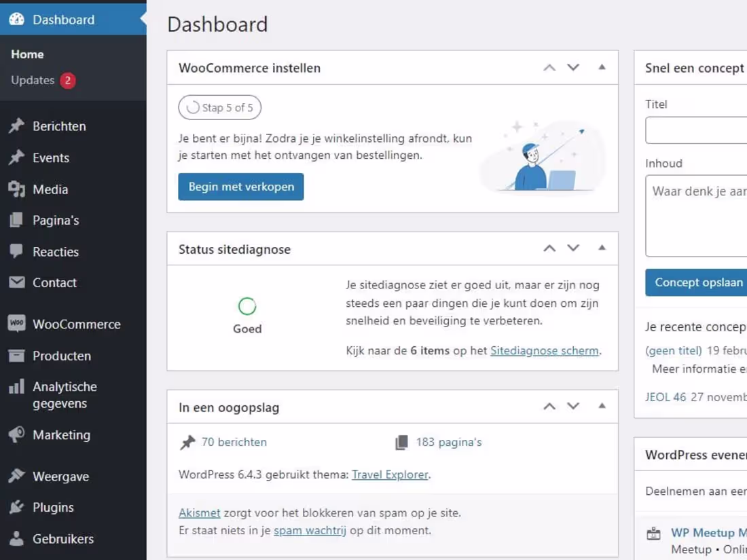
Task: Open the Media menu
Action: click(73, 189)
